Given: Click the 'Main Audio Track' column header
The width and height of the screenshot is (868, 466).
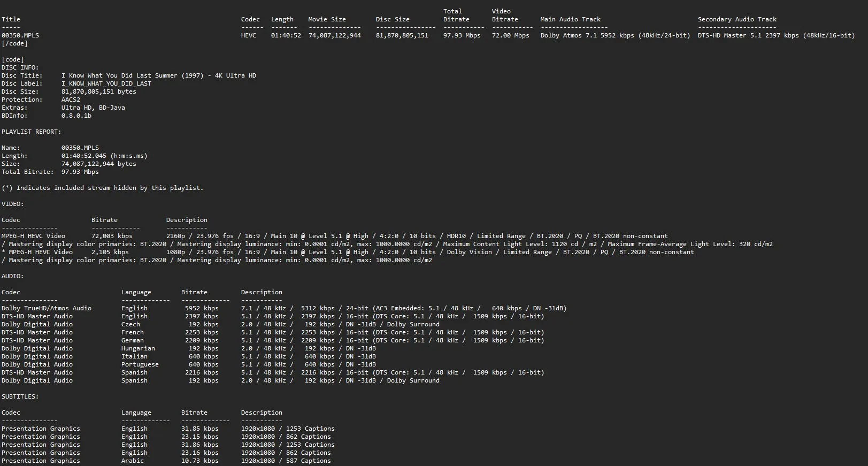Looking at the screenshot, I should (x=570, y=19).
